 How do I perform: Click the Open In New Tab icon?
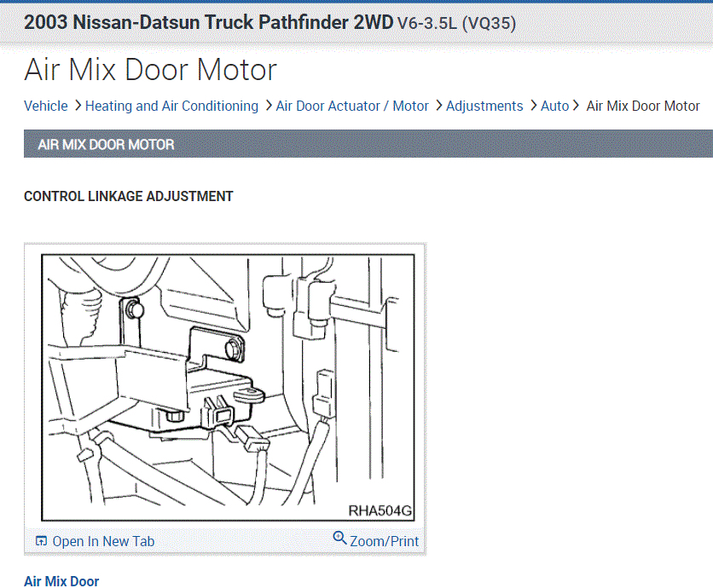click(x=41, y=541)
